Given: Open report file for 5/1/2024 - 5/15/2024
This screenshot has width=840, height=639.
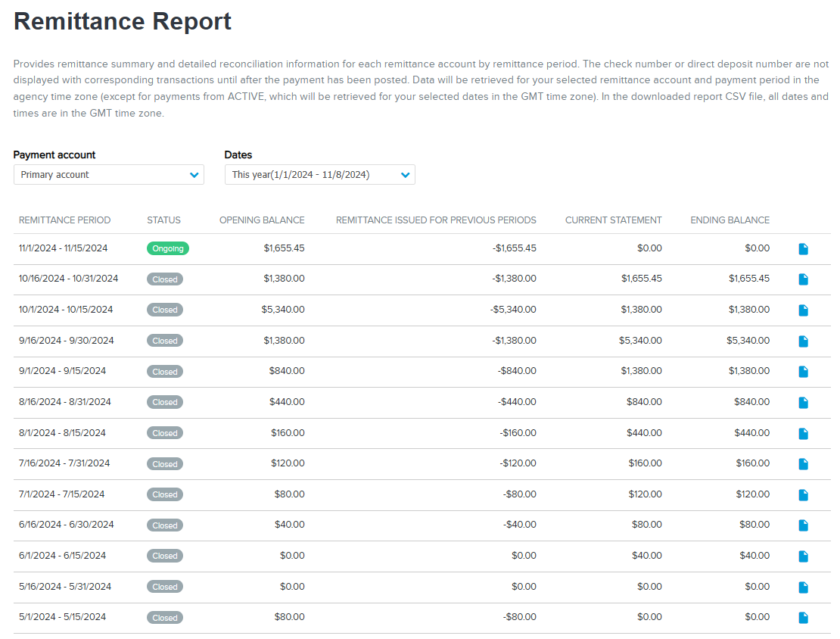Looking at the screenshot, I should 803,618.
